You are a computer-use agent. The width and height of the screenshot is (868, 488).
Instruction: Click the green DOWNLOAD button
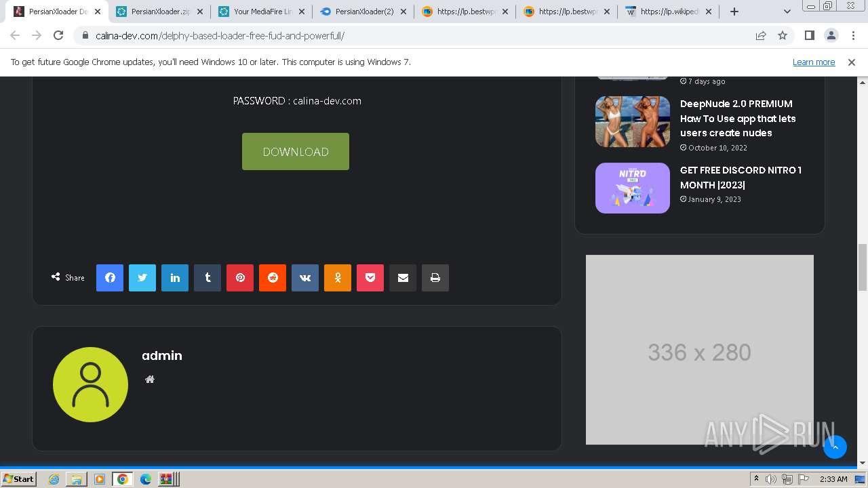296,152
